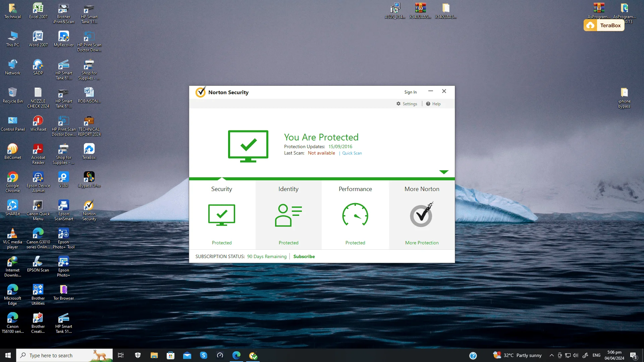Click the large green protected monitor icon

(248, 146)
